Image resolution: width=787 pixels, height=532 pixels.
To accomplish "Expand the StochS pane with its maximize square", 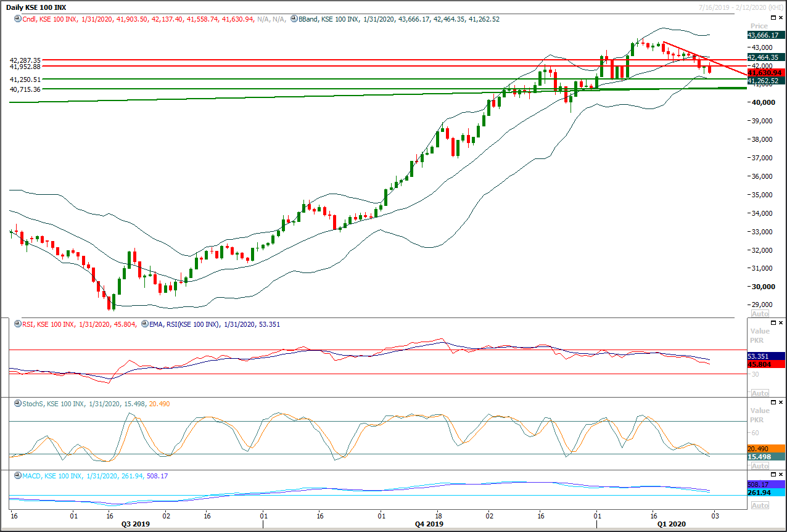I will click(x=774, y=401).
